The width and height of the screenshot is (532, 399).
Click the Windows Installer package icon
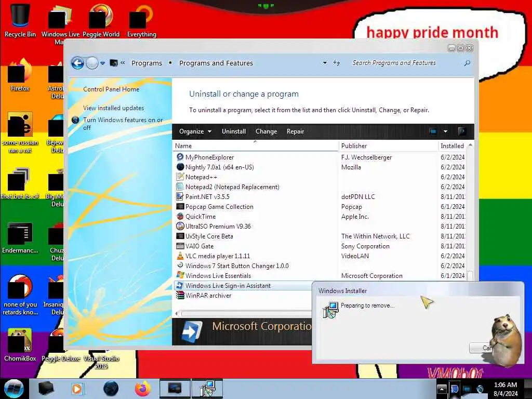[x=330, y=310]
